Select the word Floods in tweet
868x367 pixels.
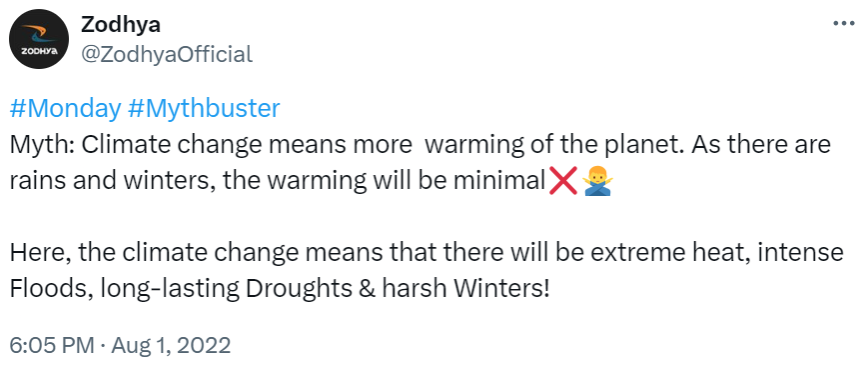point(49,289)
